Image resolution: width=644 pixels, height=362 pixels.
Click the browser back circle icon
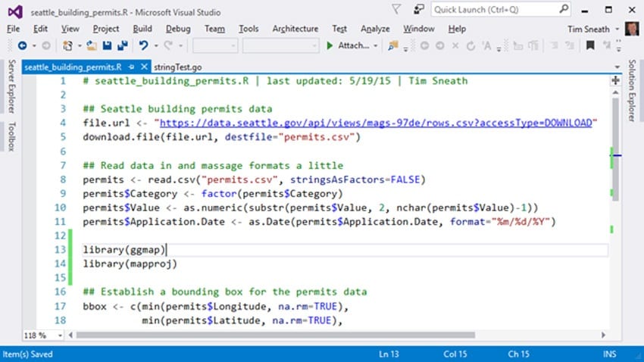[x=425, y=45]
